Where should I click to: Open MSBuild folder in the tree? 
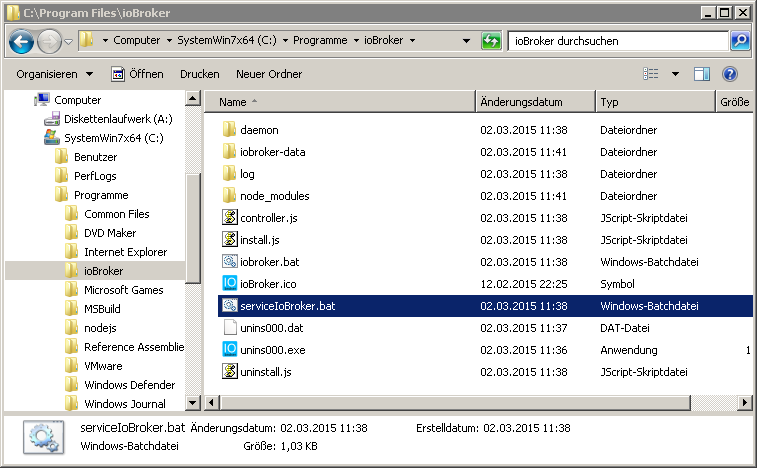tap(102, 309)
